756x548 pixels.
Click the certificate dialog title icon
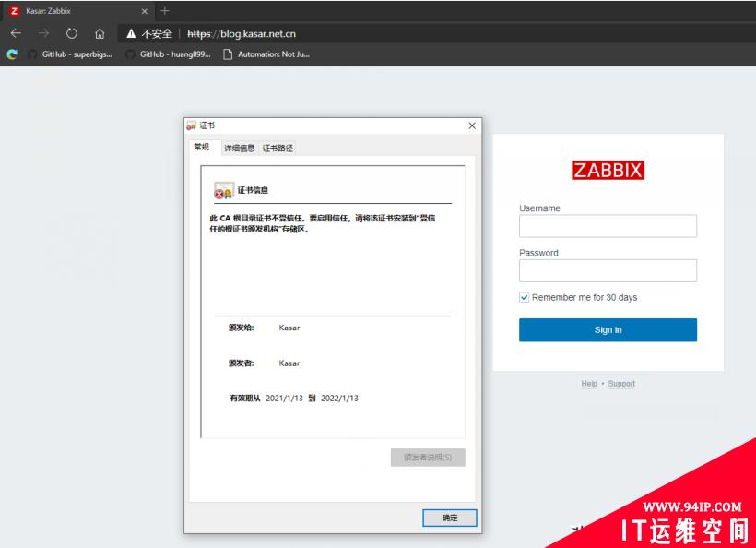[x=192, y=125]
